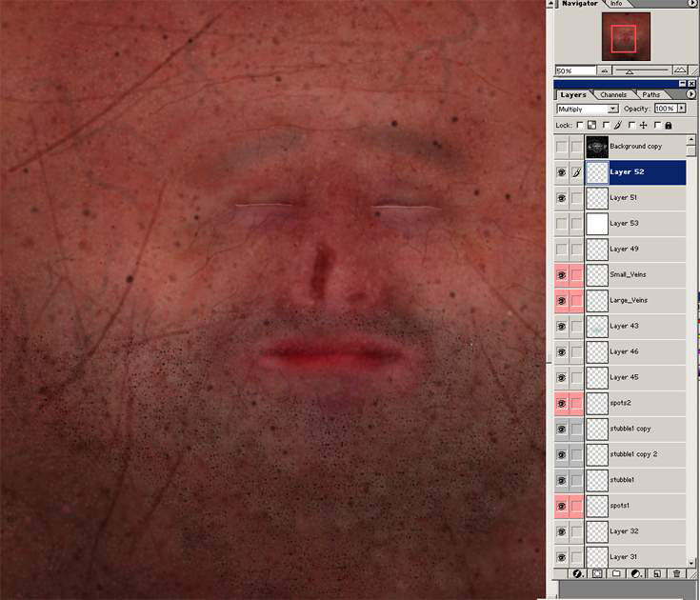Click the Add layer style icon
700x600 pixels.
point(577,574)
